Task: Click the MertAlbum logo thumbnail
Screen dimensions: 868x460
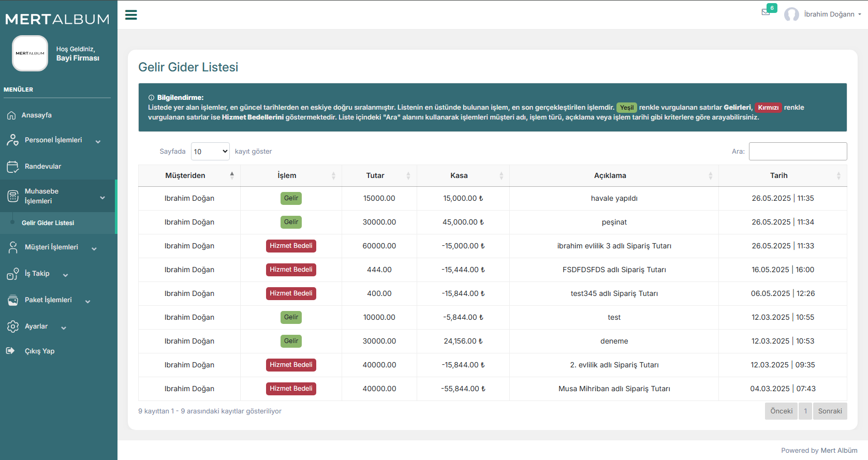Action: (x=30, y=53)
